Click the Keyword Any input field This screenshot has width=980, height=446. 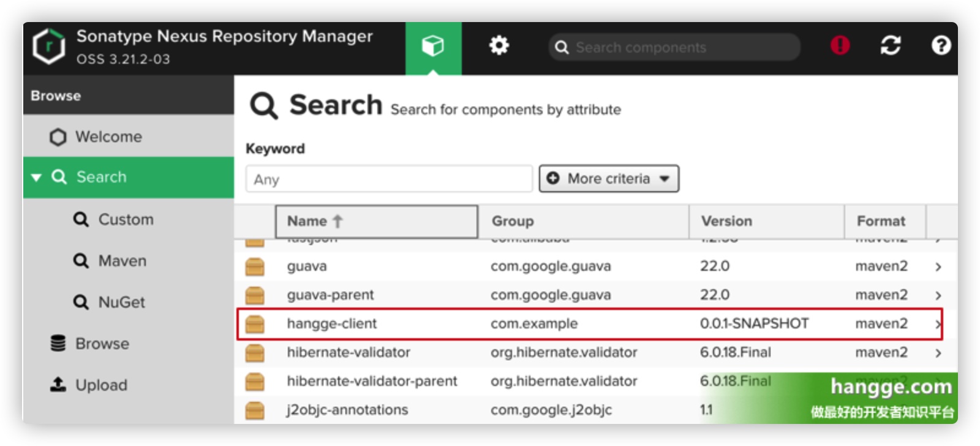tap(389, 179)
